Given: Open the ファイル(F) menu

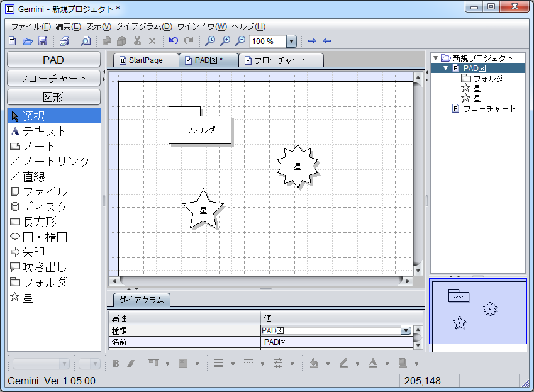Looking at the screenshot, I should click(31, 26).
